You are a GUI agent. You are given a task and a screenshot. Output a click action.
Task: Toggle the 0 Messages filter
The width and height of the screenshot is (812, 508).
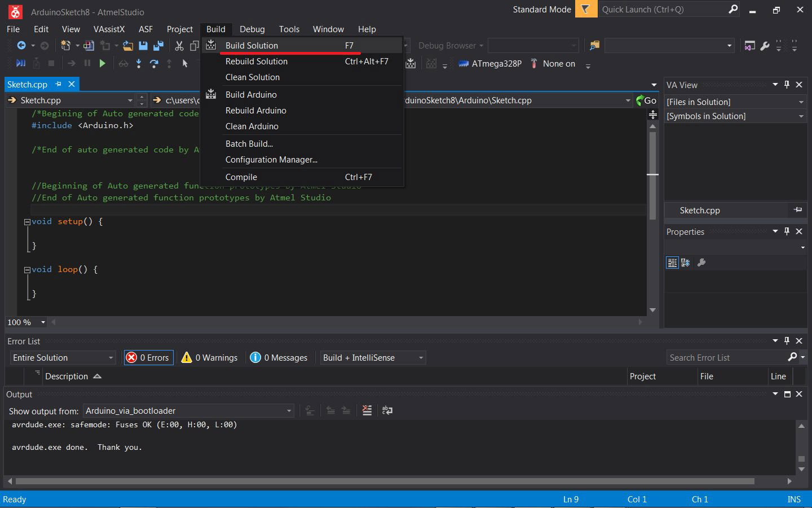pos(279,357)
